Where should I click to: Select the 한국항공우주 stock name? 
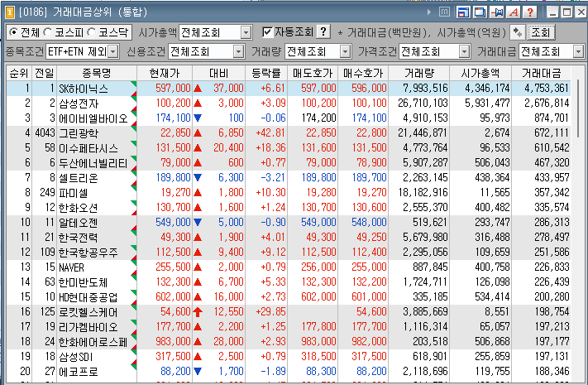88,253
